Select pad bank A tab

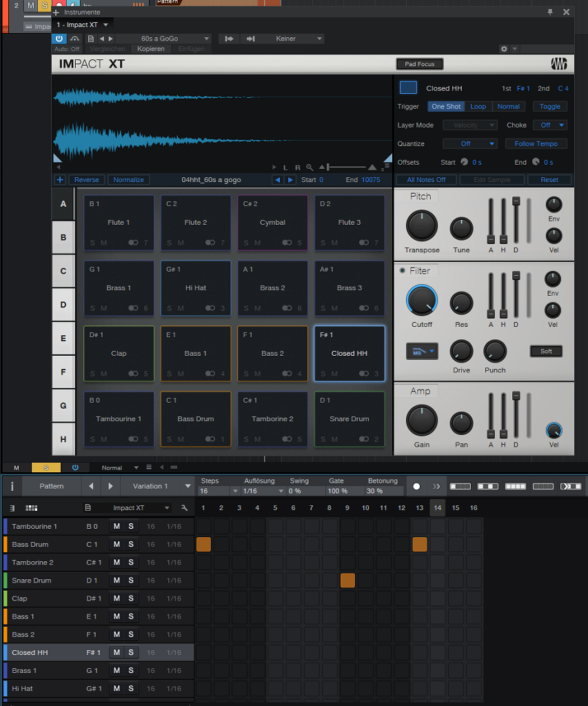pyautogui.click(x=63, y=204)
